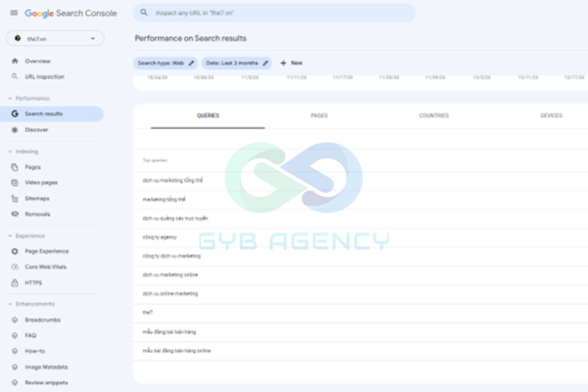Edit the Search type: Web filter
Image resolution: width=588 pixels, height=392 pixels.
coord(166,63)
